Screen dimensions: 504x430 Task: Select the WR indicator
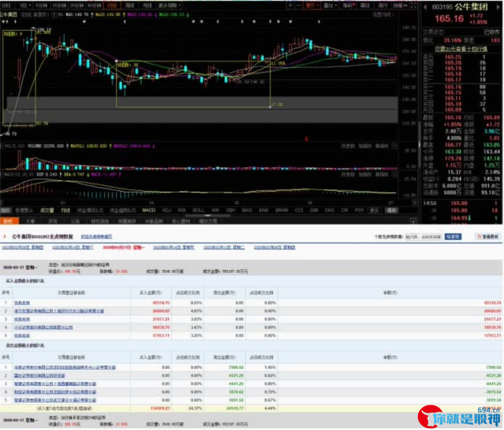215,210
